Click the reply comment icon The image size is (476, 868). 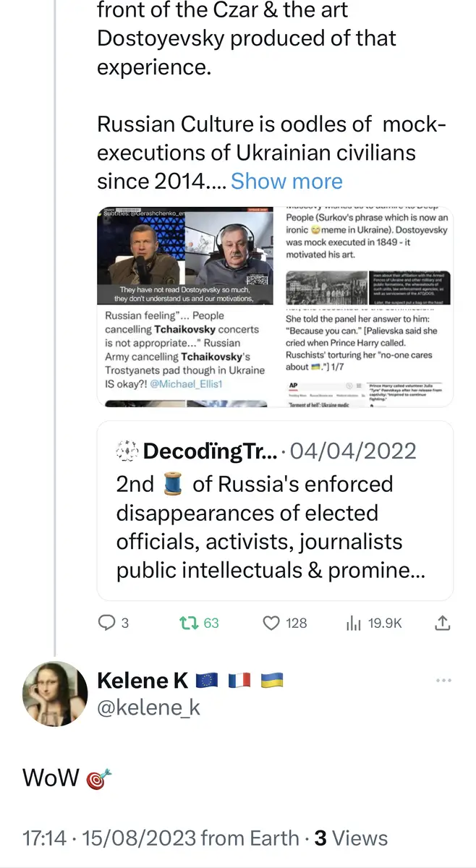pos(107,622)
